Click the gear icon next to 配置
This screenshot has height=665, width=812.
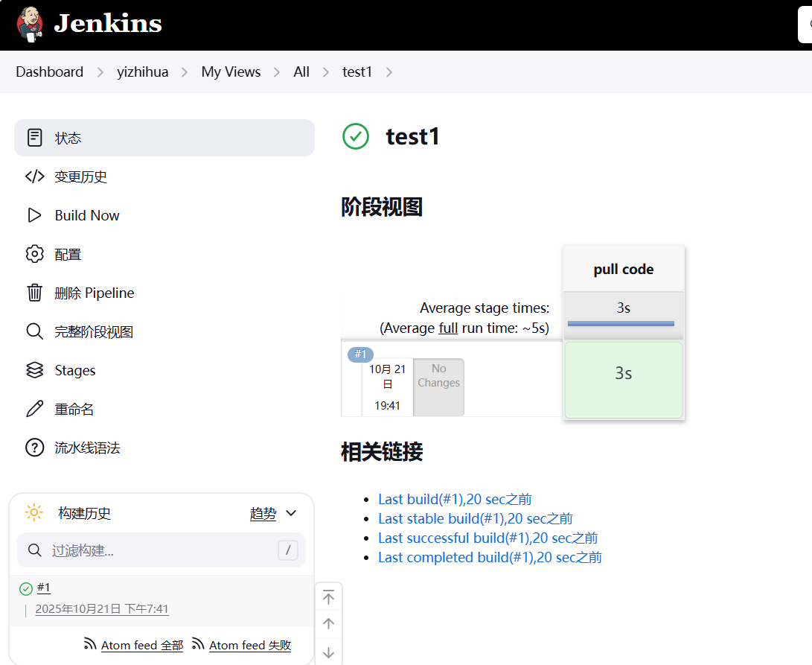click(35, 254)
